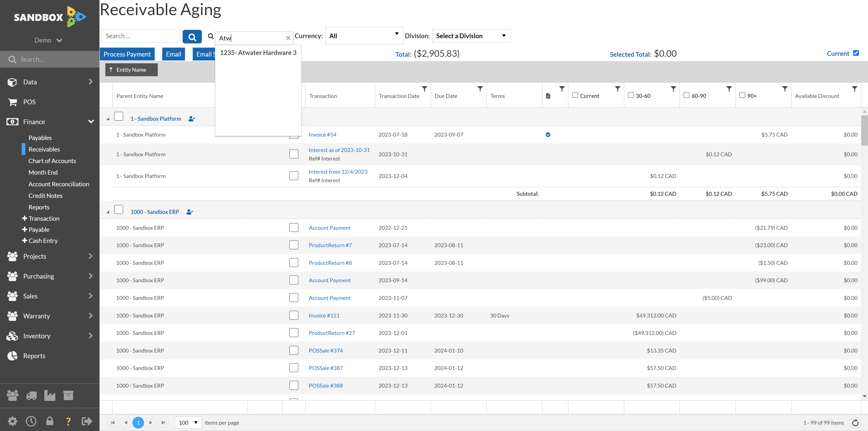Image resolution: width=868 pixels, height=431 pixels.
Task: Open POS in the sidebar
Action: coord(29,102)
